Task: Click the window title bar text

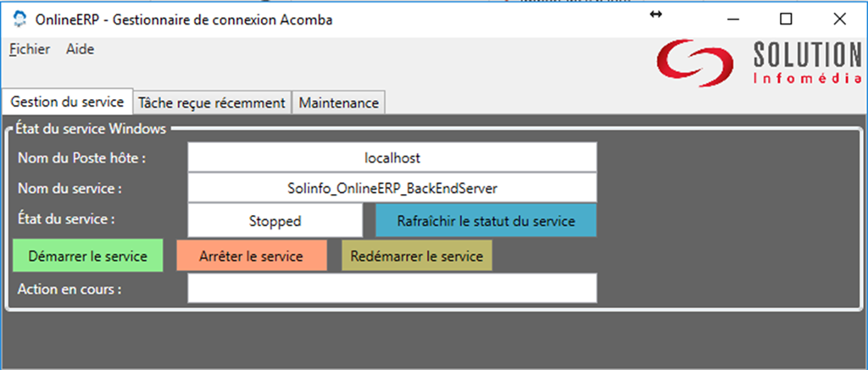Action: tap(184, 20)
